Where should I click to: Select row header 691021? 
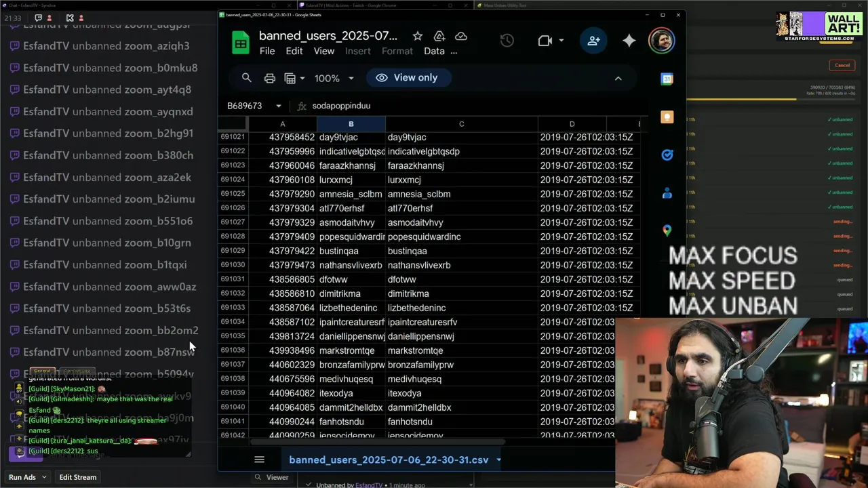(233, 137)
